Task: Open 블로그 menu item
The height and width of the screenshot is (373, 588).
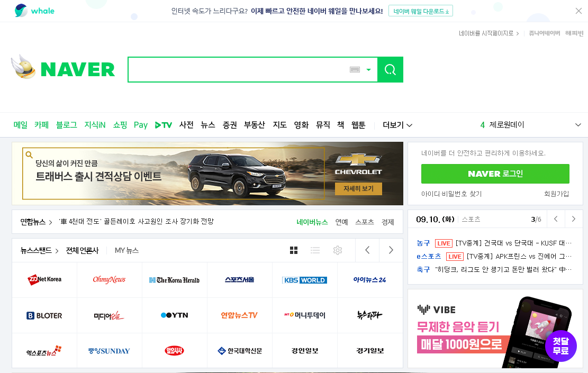Action: 66,125
